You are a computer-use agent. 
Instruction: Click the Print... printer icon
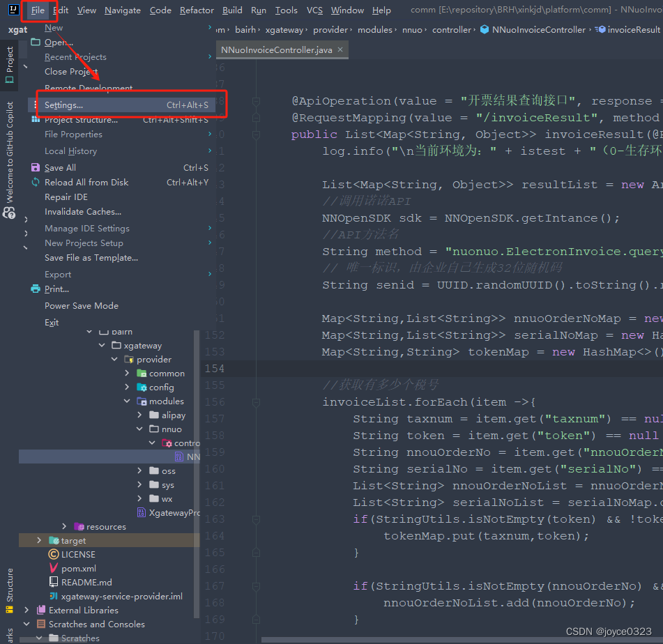coord(36,289)
